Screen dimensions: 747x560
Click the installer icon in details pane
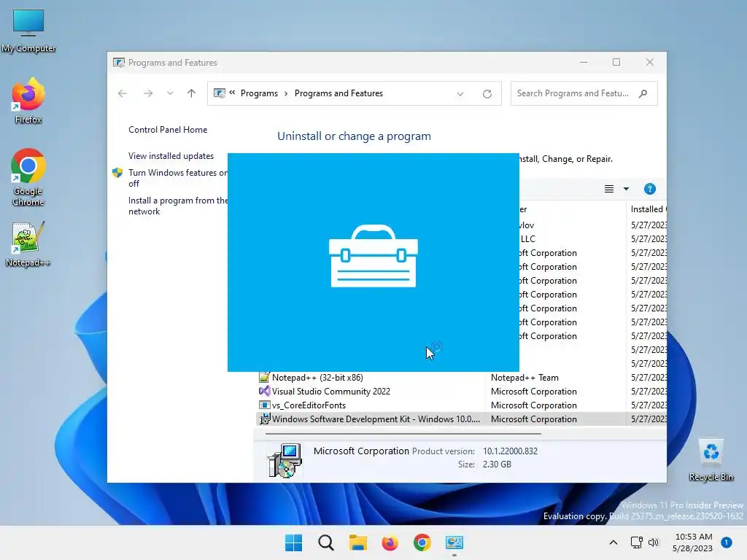coord(285,460)
